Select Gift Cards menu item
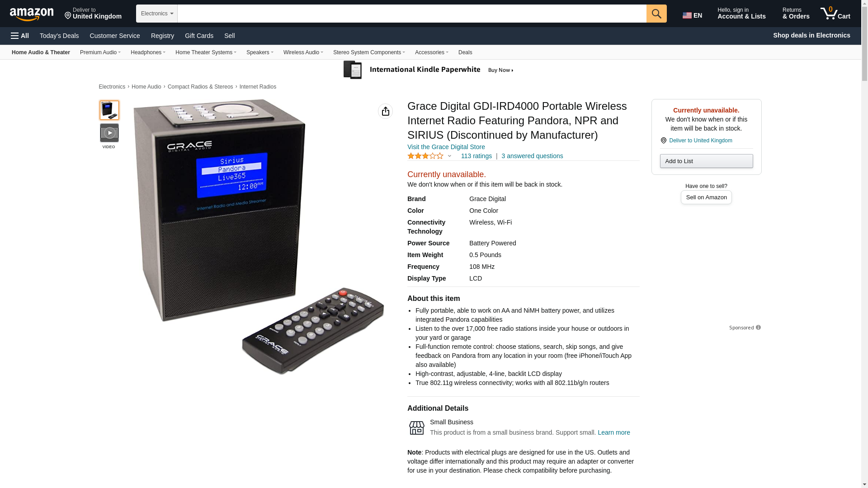 199,36
